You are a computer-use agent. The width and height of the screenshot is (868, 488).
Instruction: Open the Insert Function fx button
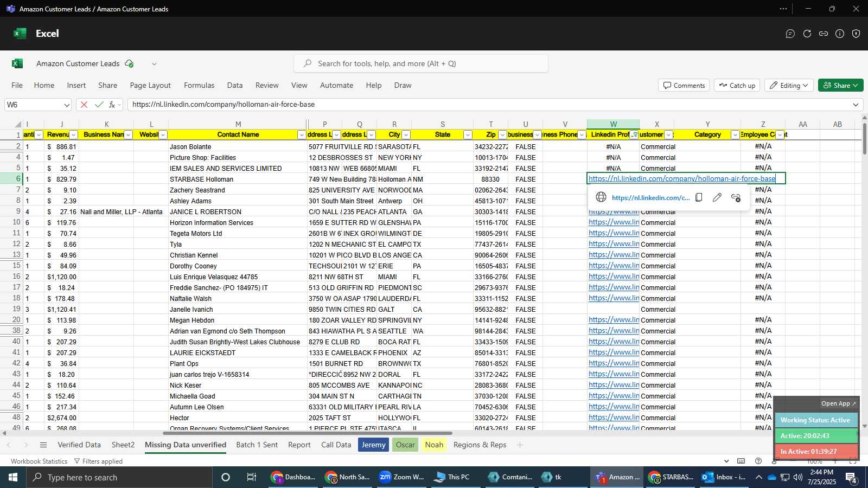(x=112, y=105)
